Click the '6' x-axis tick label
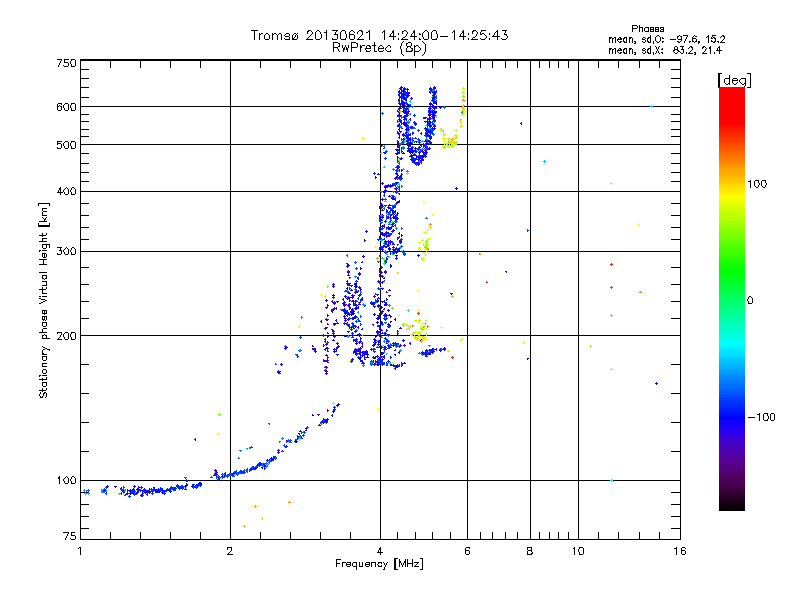 point(467,551)
